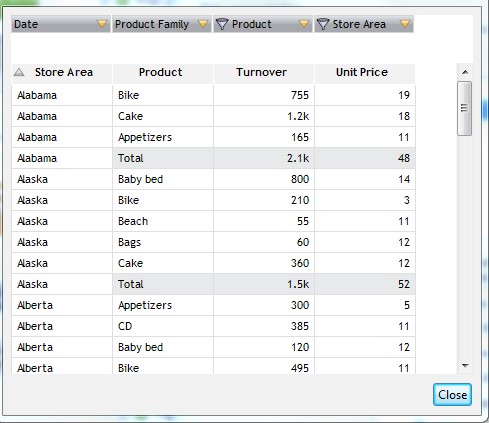This screenshot has width=489, height=423.
Task: Grab the vertical scrollbar thumb
Action: (465, 108)
